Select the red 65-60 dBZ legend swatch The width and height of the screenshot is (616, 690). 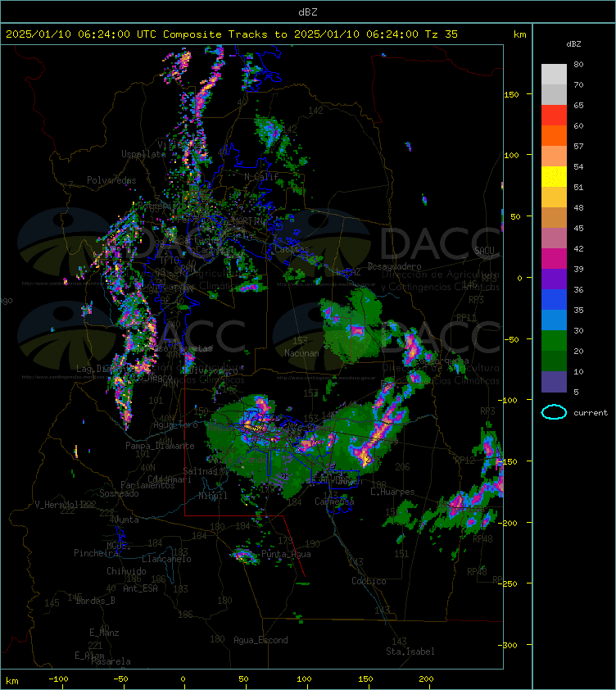click(554, 116)
